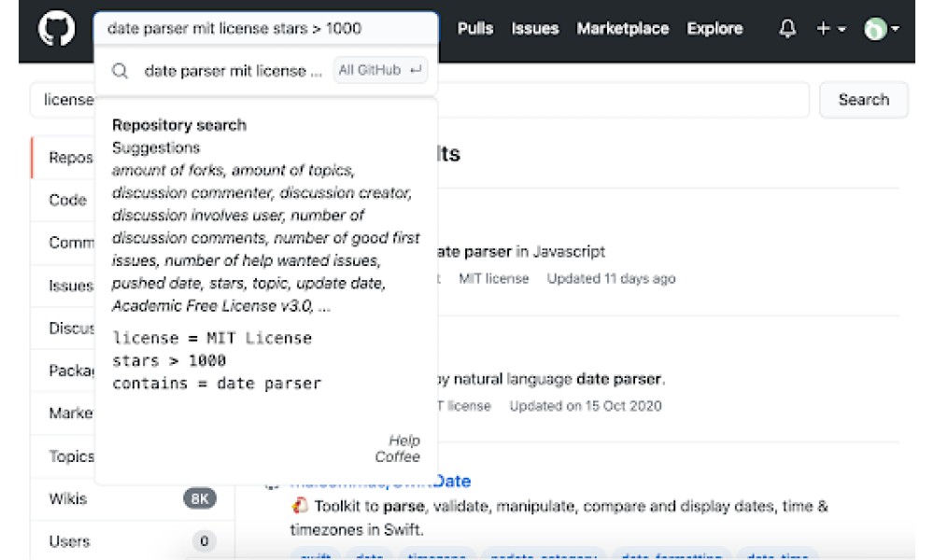Open the user avatar menu
934x560 pixels.
[x=881, y=29]
